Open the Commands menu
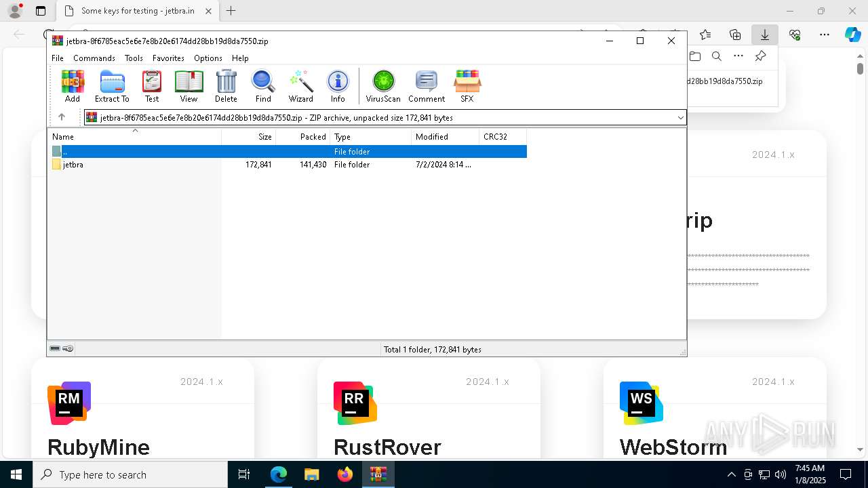The height and width of the screenshot is (488, 868). 94,58
